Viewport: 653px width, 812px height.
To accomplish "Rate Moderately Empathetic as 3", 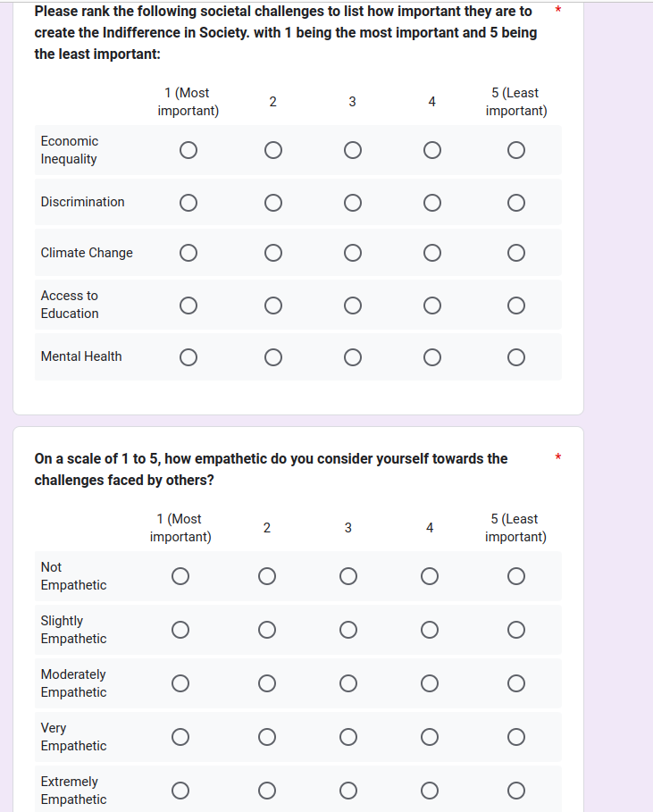I will click(x=348, y=683).
